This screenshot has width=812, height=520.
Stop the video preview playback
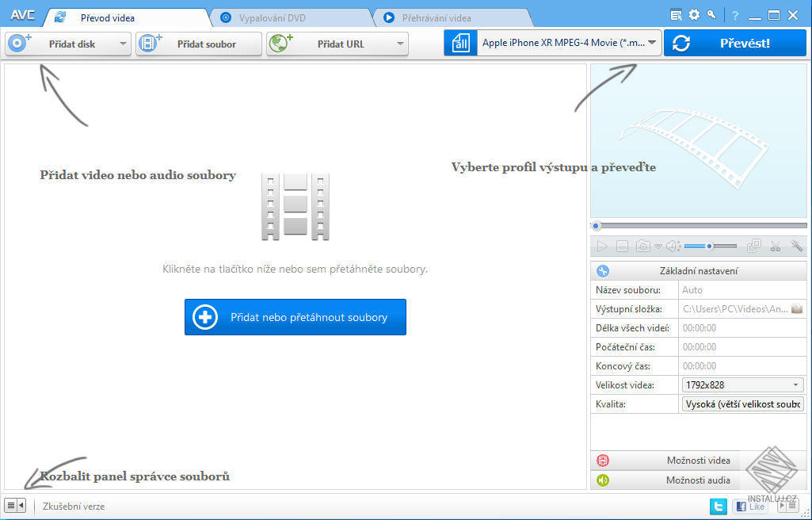[x=622, y=247]
